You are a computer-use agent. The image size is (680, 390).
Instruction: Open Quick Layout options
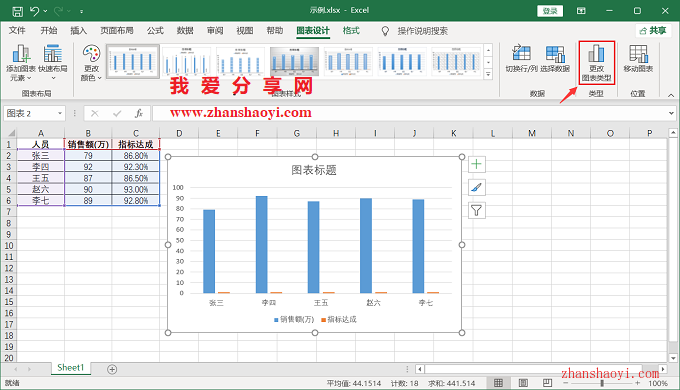[x=53, y=63]
